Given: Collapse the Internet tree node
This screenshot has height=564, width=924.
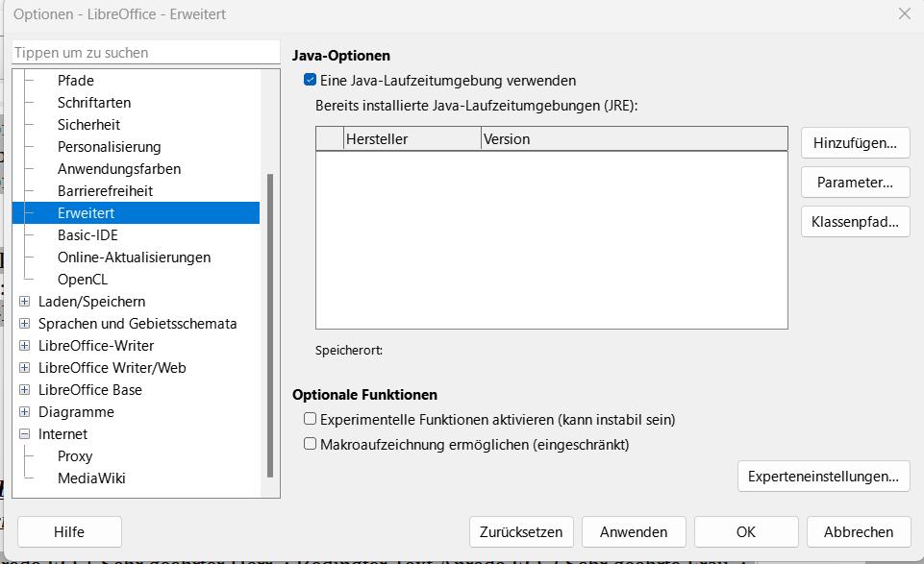Looking at the screenshot, I should tap(24, 434).
